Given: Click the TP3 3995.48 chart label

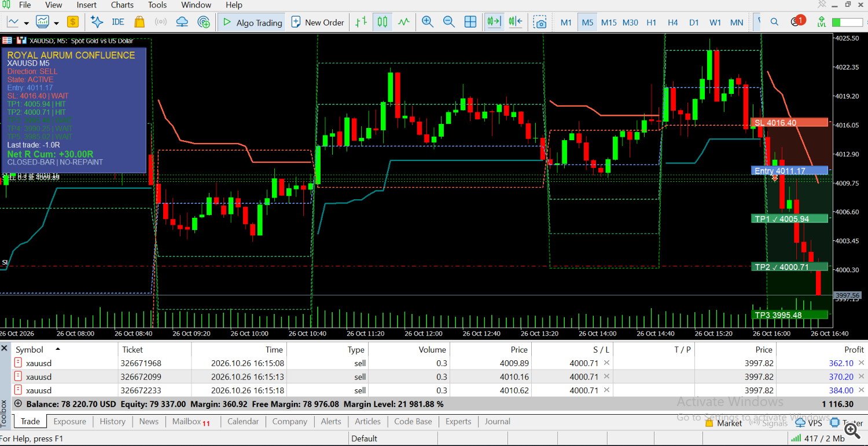Looking at the screenshot, I should [789, 315].
